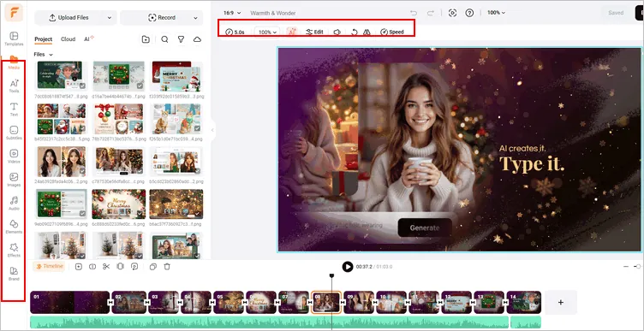Edit the project title Warmth & Wonder
The image size is (644, 331).
272,13
